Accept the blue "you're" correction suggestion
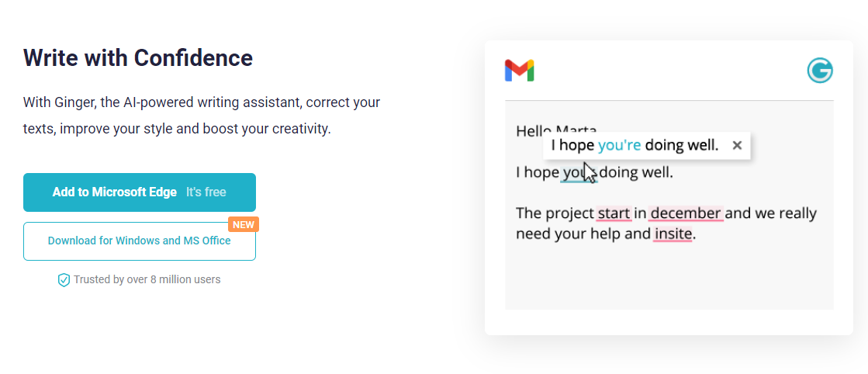 [619, 145]
